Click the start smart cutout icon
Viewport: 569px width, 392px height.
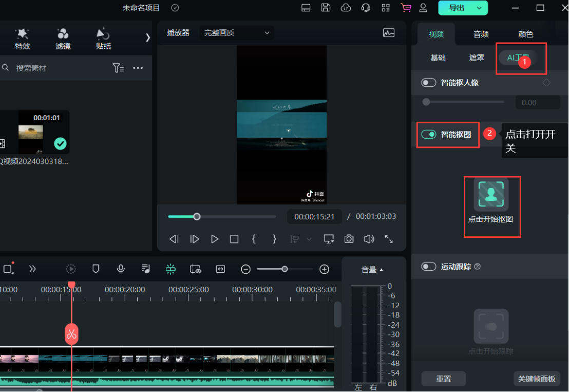(x=491, y=194)
